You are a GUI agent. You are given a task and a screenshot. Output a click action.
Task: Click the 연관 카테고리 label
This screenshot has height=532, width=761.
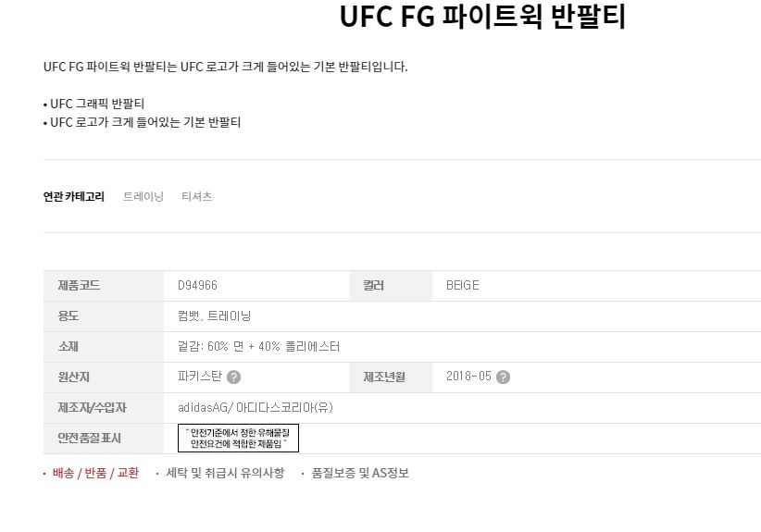coord(74,197)
